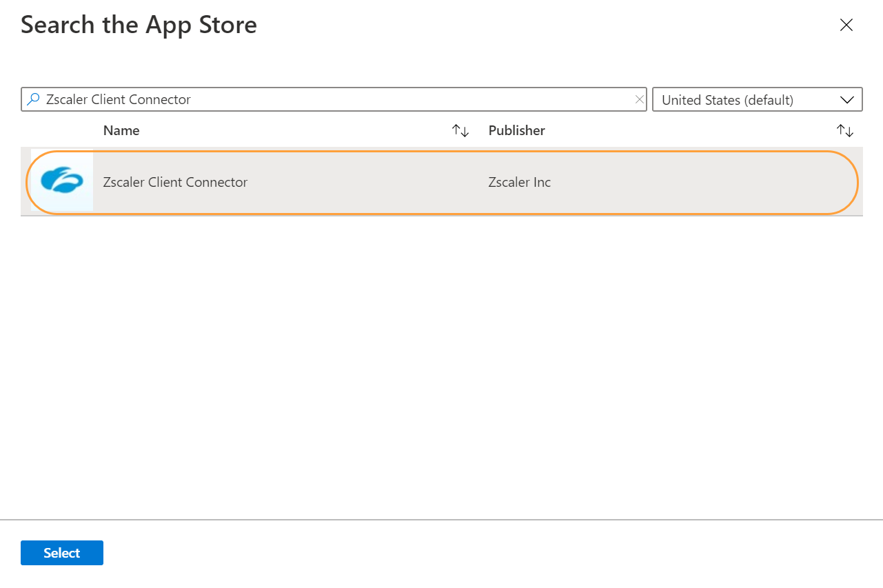Click the Select button

tap(61, 552)
